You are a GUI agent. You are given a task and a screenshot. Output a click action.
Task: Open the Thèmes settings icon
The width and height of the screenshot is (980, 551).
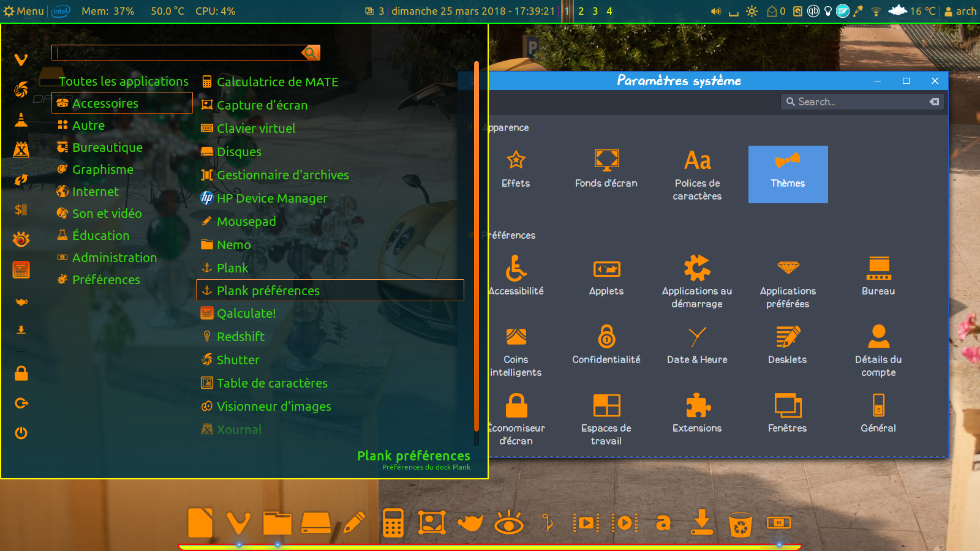coord(788,173)
